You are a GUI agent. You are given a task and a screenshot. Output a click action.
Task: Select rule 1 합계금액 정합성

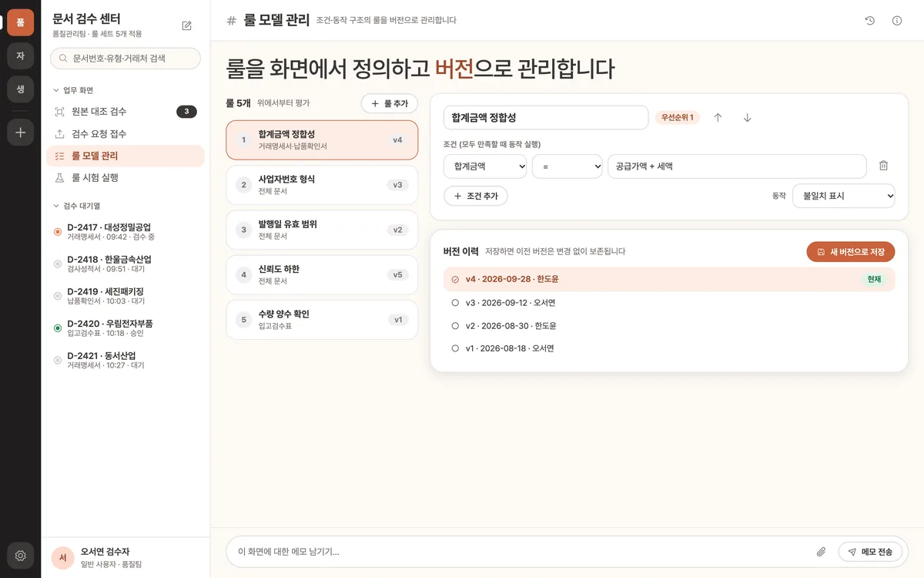pos(322,140)
